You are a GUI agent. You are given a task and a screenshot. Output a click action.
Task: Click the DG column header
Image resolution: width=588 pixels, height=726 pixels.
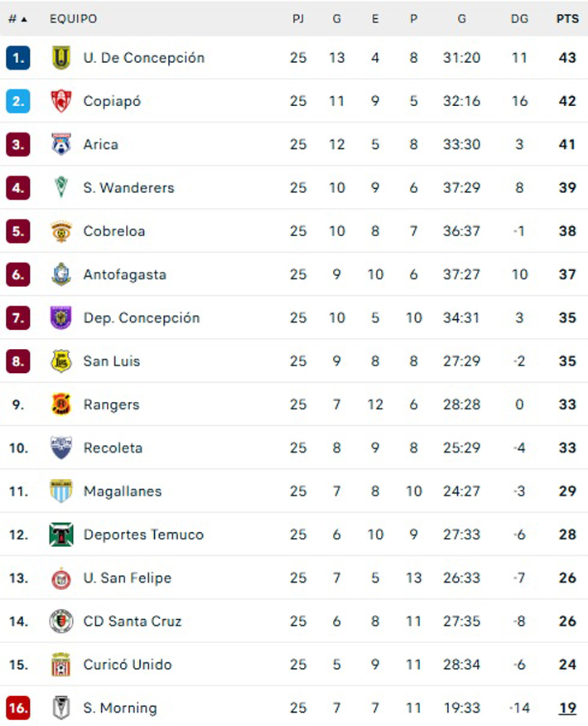pyautogui.click(x=519, y=18)
